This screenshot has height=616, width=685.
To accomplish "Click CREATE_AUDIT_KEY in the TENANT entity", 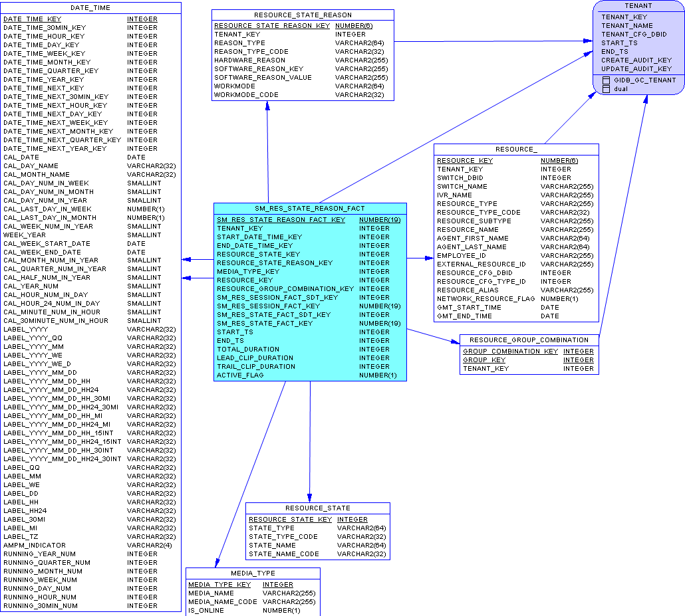I will (x=636, y=60).
